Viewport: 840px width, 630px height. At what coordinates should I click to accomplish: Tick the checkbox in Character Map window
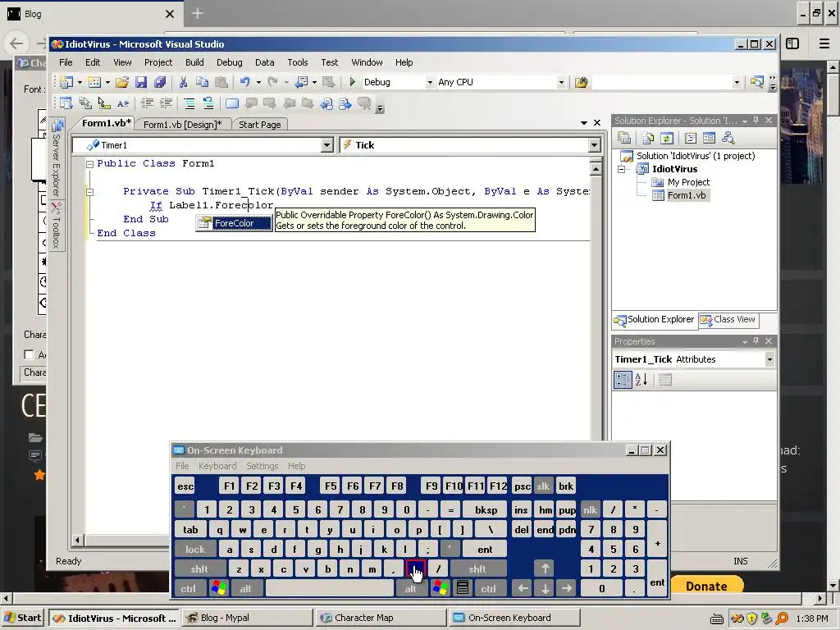pyautogui.click(x=29, y=354)
